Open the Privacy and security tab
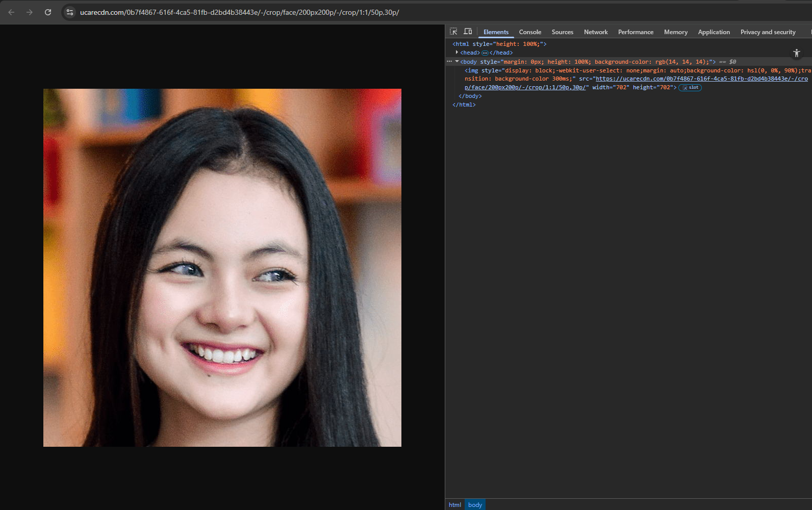 point(768,32)
